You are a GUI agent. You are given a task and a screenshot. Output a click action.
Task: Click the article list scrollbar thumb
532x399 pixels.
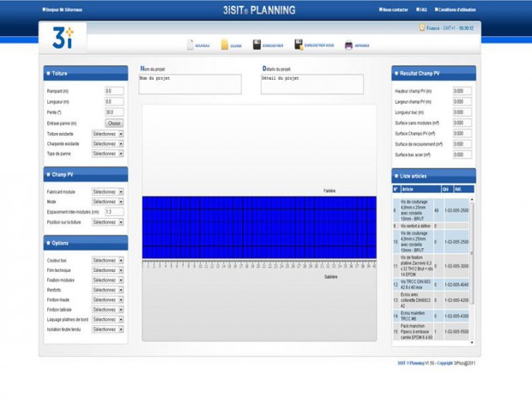[472, 253]
